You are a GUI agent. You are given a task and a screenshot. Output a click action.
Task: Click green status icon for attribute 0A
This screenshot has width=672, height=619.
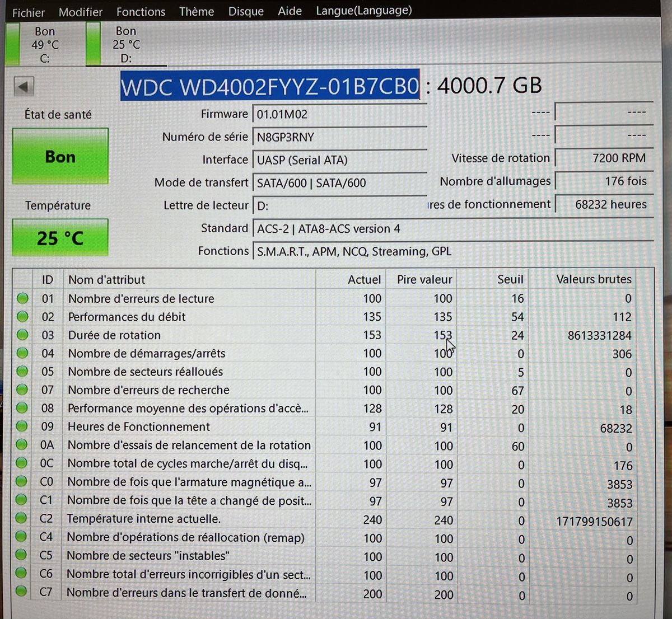22,444
